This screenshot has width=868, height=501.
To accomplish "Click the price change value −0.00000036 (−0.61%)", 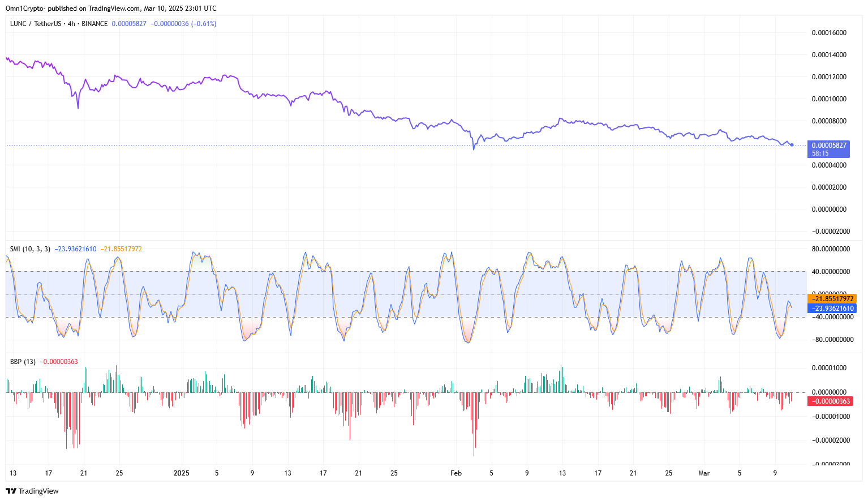I will pyautogui.click(x=183, y=24).
